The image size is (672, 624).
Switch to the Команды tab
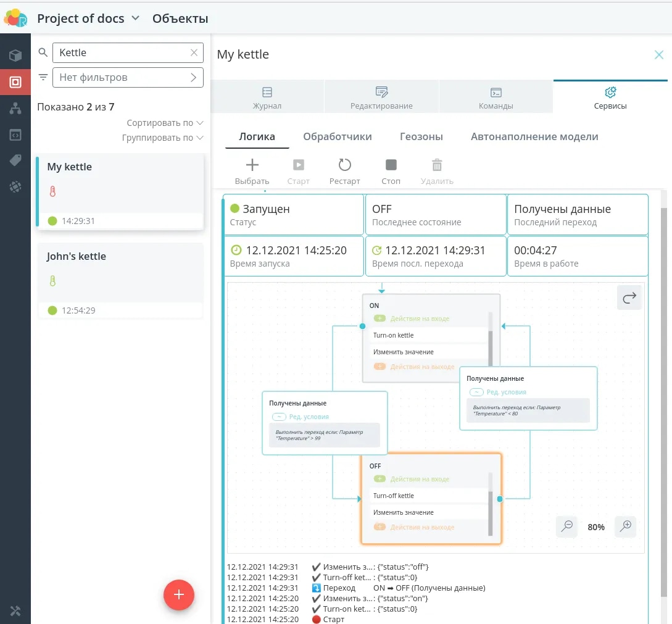[496, 98]
